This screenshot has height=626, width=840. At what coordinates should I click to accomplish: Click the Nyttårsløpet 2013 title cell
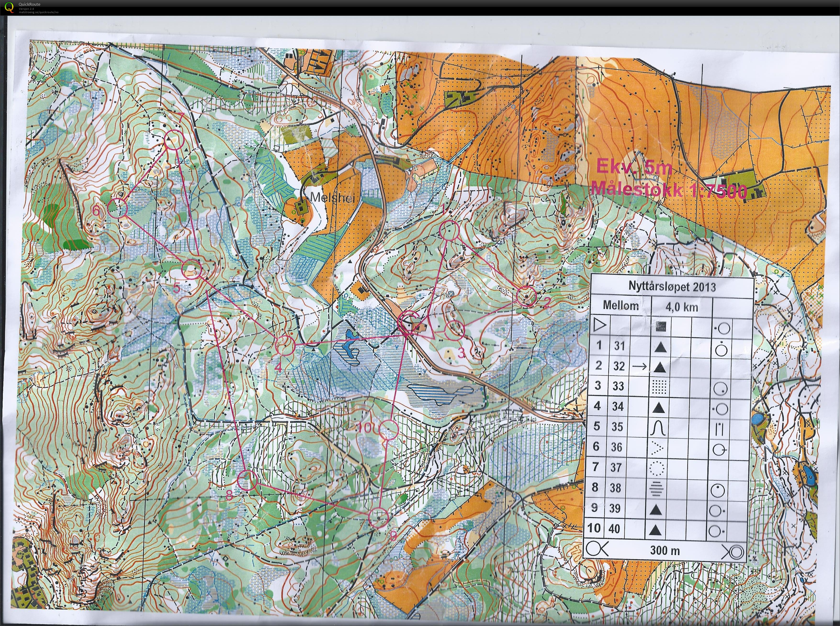(672, 287)
